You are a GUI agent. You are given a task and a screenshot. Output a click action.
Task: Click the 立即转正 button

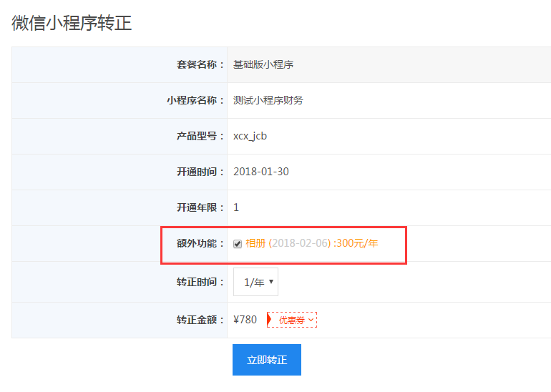pos(266,360)
